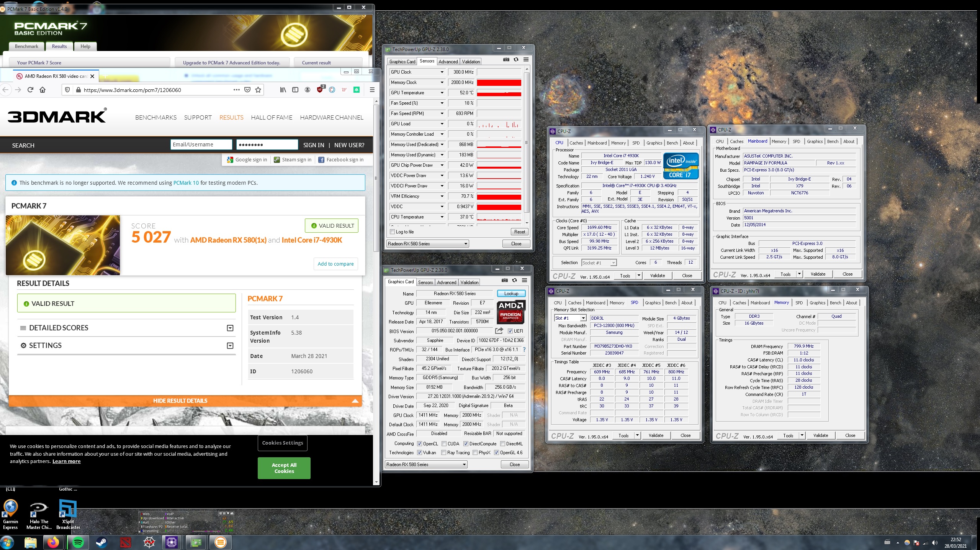The height and width of the screenshot is (550, 980).
Task: Click the refresh icon in GPU-Z Sensors window
Action: click(516, 60)
